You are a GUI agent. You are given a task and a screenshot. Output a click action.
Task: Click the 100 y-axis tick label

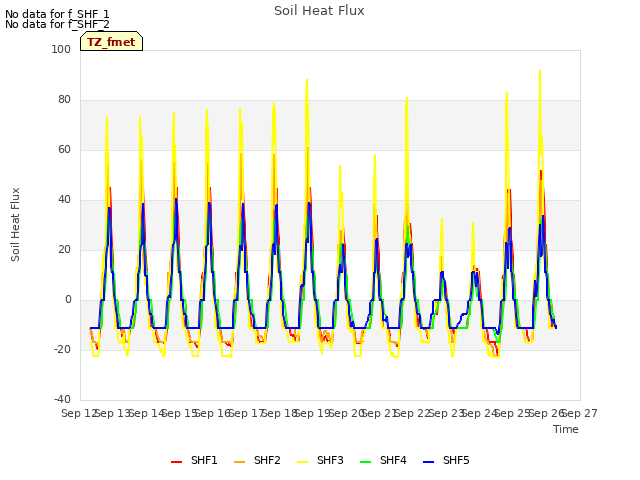point(61,49)
